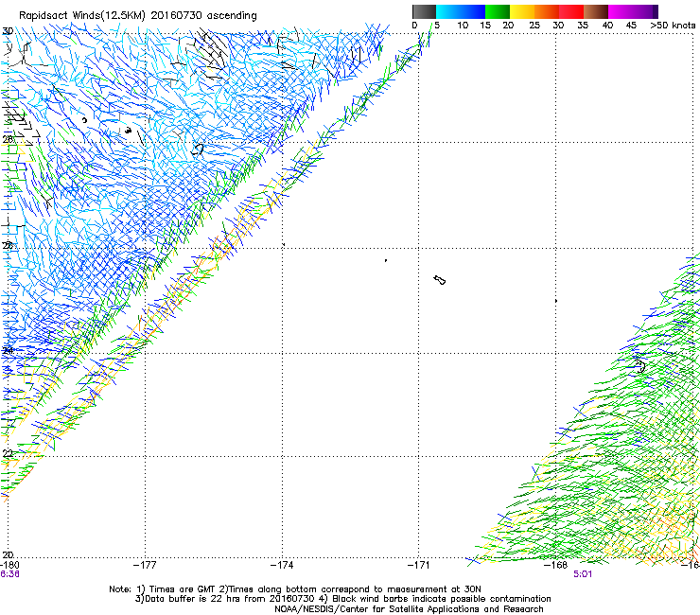The image size is (700, 615).
Task: Click the purple '6:38' time stamp
Action: pos(9,574)
